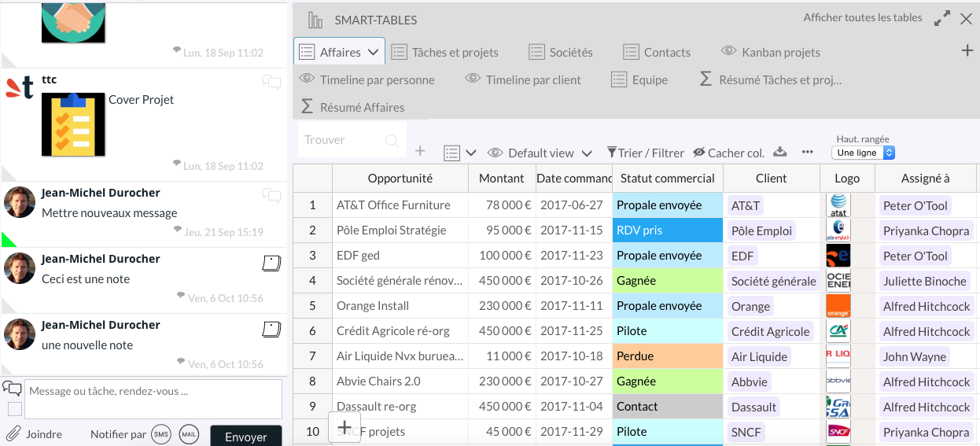Tick the checkbox beside the message input
Image resolution: width=980 pixels, height=446 pixels.
click(x=15, y=409)
